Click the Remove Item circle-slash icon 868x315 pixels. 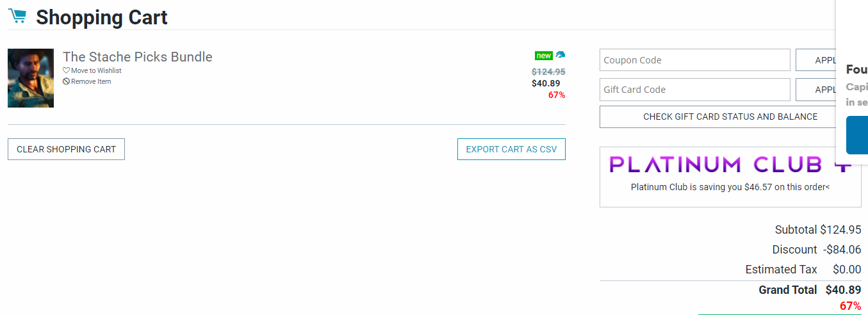tap(66, 82)
